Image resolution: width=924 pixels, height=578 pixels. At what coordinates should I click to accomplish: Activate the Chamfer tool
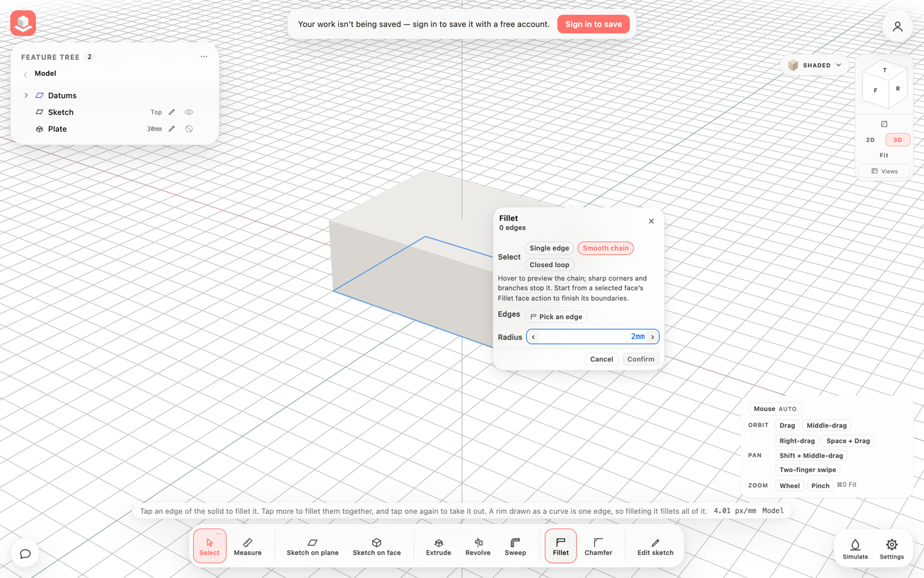599,546
